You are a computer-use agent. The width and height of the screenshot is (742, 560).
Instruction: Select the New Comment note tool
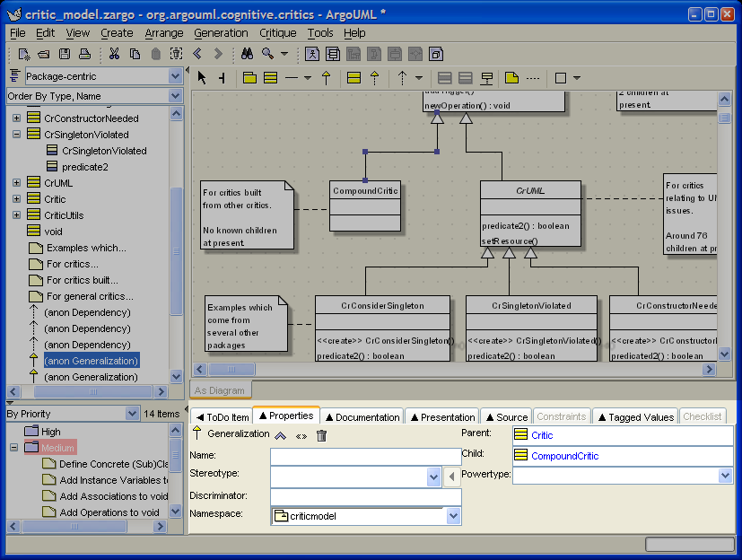(x=511, y=78)
